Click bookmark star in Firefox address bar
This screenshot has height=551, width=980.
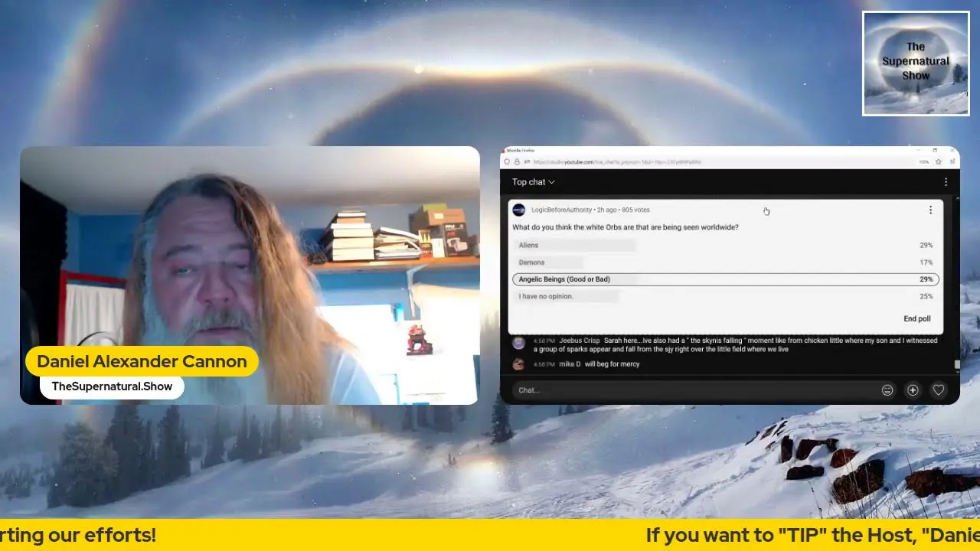click(940, 162)
